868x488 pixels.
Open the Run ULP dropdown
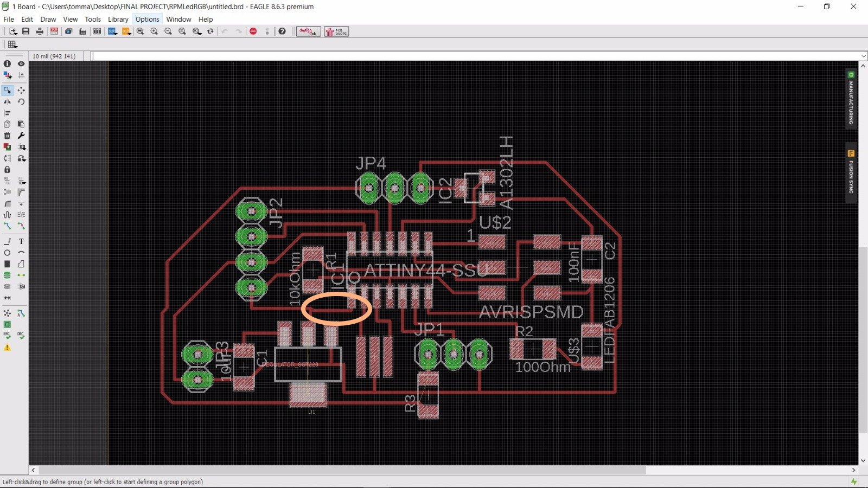[126, 31]
